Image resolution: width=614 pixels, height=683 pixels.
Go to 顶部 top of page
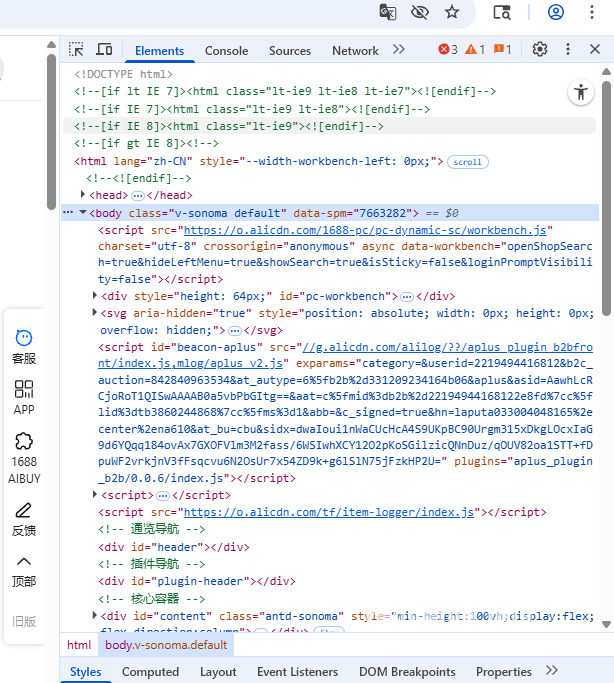click(24, 571)
